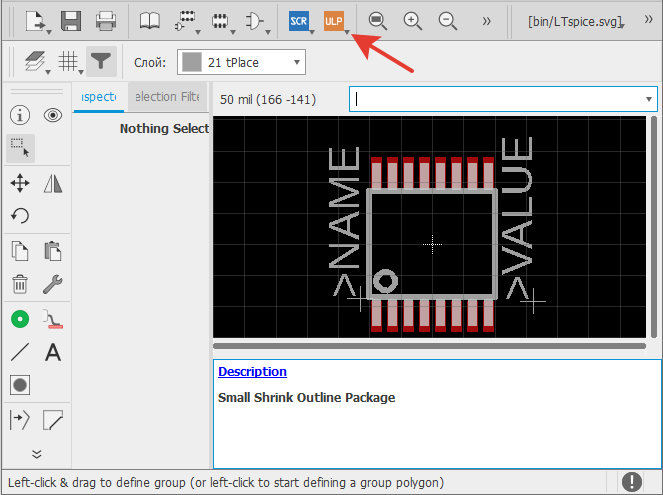Viewport: 663px width, 495px height.
Task: Open the 21 tPlace layer dropdown
Action: tap(241, 62)
